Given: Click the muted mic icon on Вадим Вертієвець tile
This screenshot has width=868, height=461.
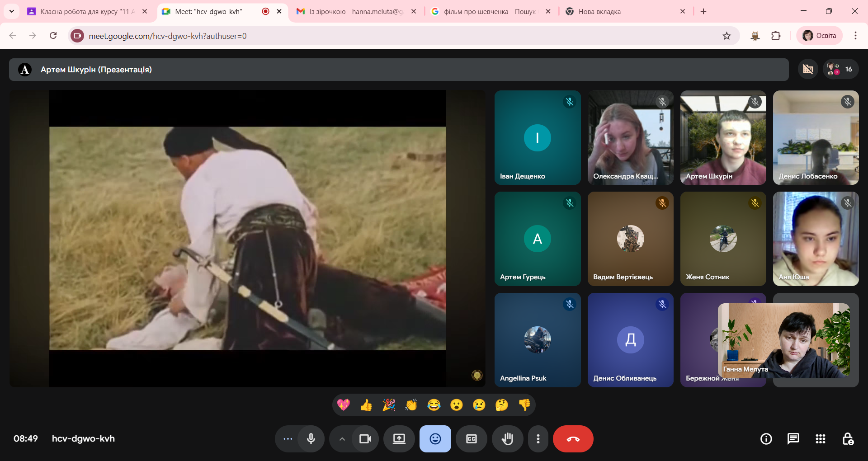Looking at the screenshot, I should (662, 203).
